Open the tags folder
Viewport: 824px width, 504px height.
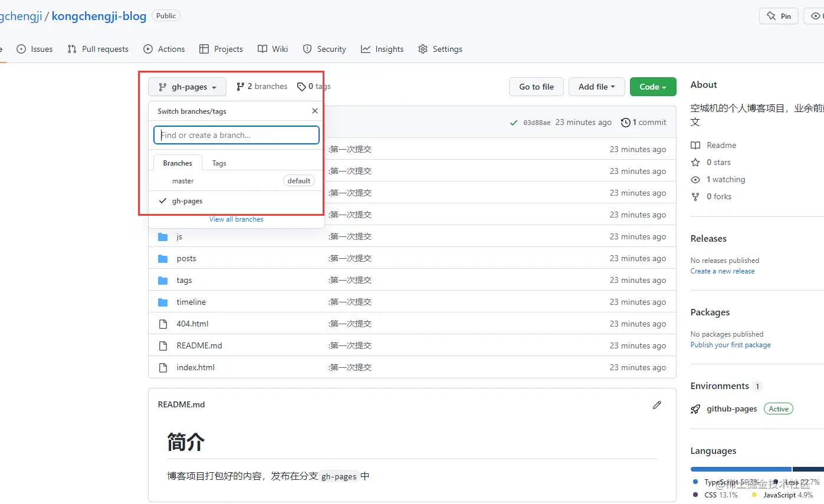[185, 280]
